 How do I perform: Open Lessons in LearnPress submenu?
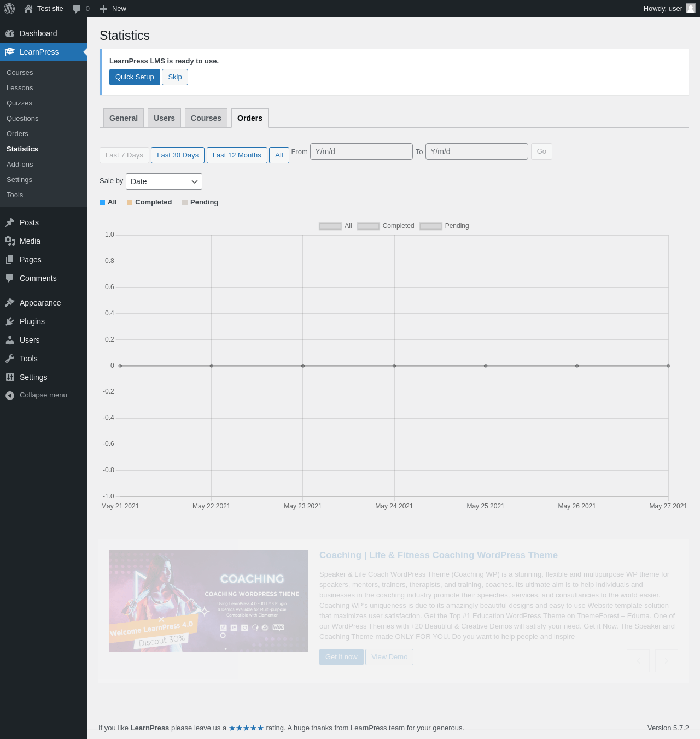pos(20,88)
